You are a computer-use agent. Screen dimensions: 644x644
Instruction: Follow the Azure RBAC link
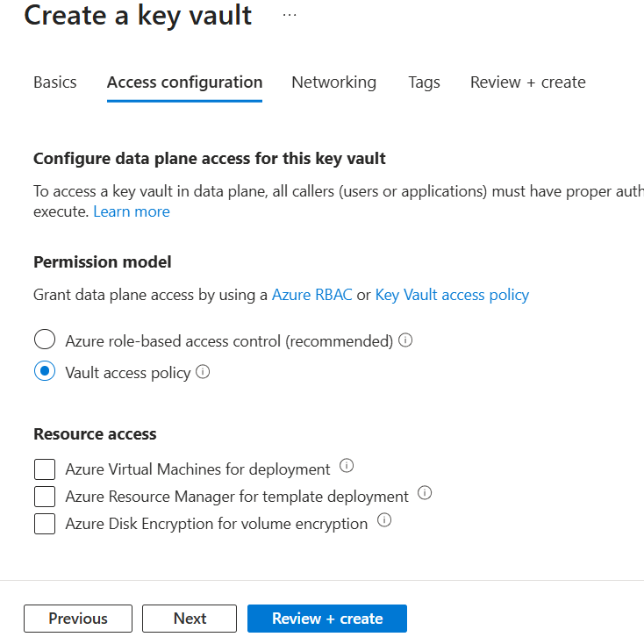[x=311, y=295]
